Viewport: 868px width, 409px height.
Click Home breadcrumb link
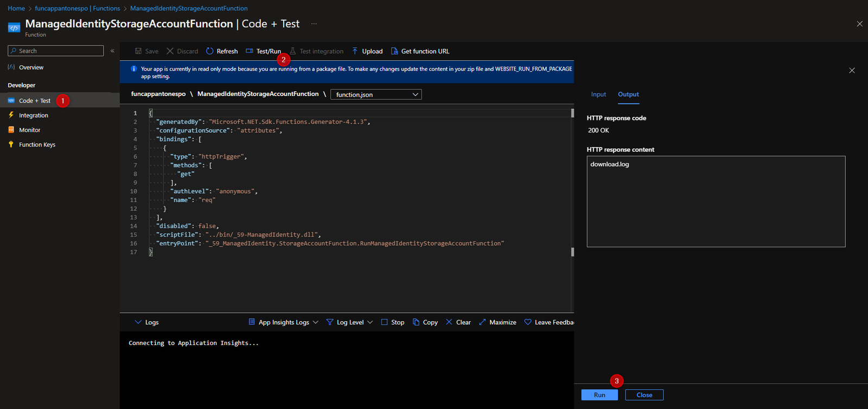pos(16,8)
